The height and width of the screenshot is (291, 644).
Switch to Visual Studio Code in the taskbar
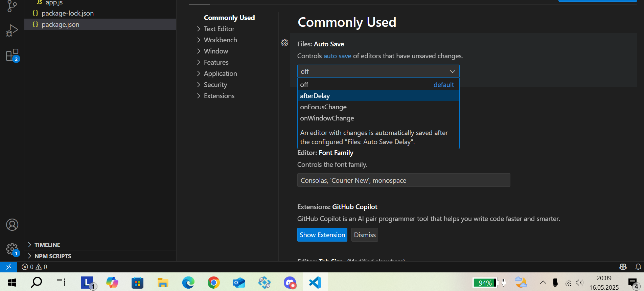point(315,282)
